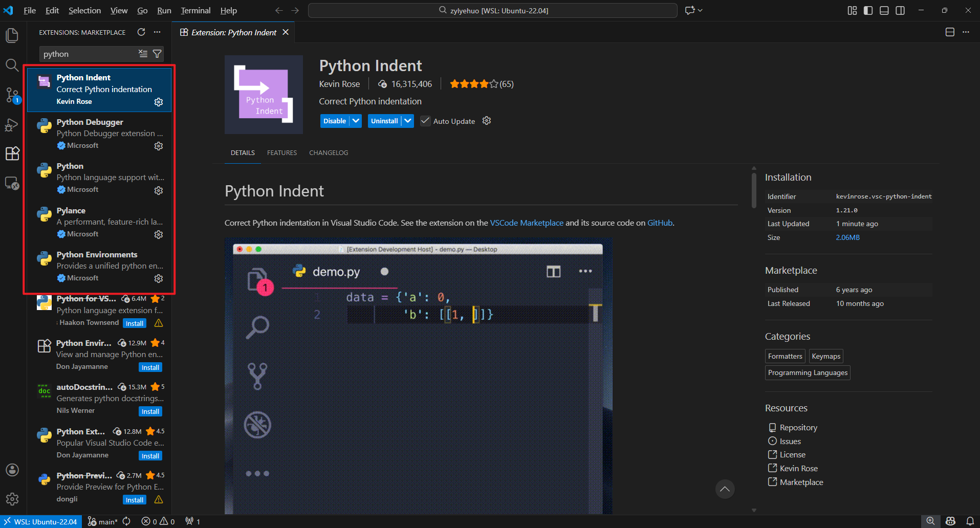Go back in navigation history
This screenshot has width=980, height=528.
(279, 10)
